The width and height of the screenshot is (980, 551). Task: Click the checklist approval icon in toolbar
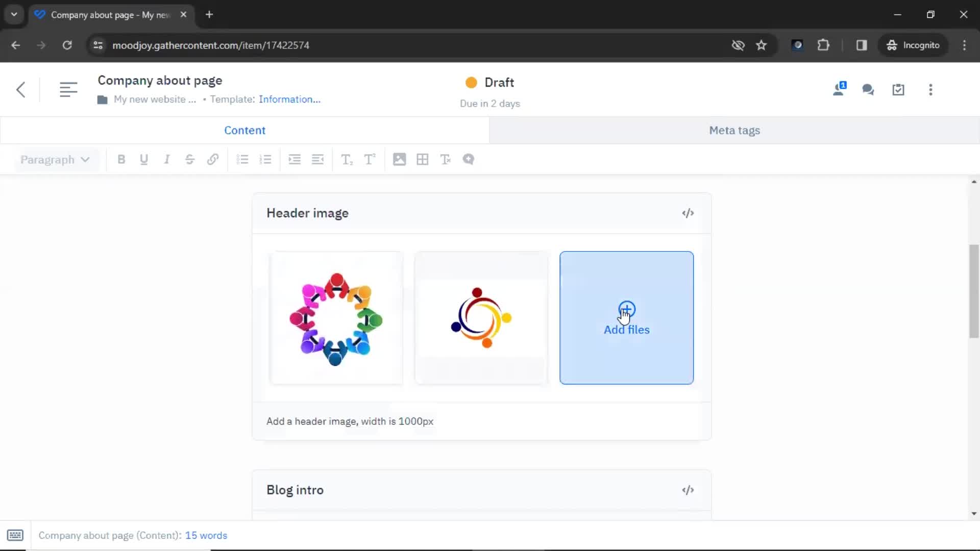tap(898, 89)
